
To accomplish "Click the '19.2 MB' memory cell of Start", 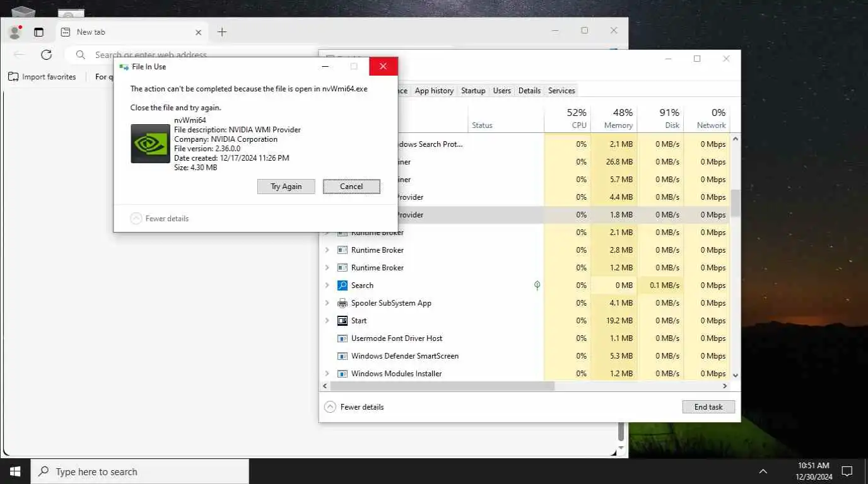I will click(x=614, y=321).
